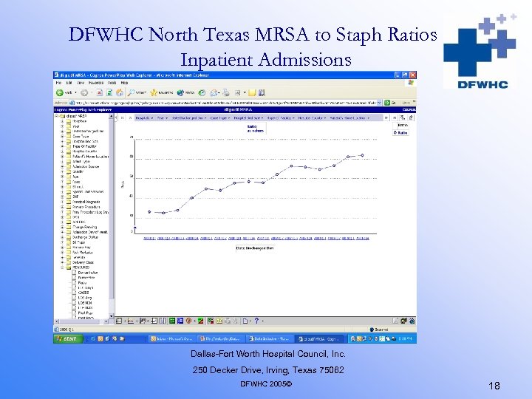
Task: Open the Tools menu
Action: (112, 83)
